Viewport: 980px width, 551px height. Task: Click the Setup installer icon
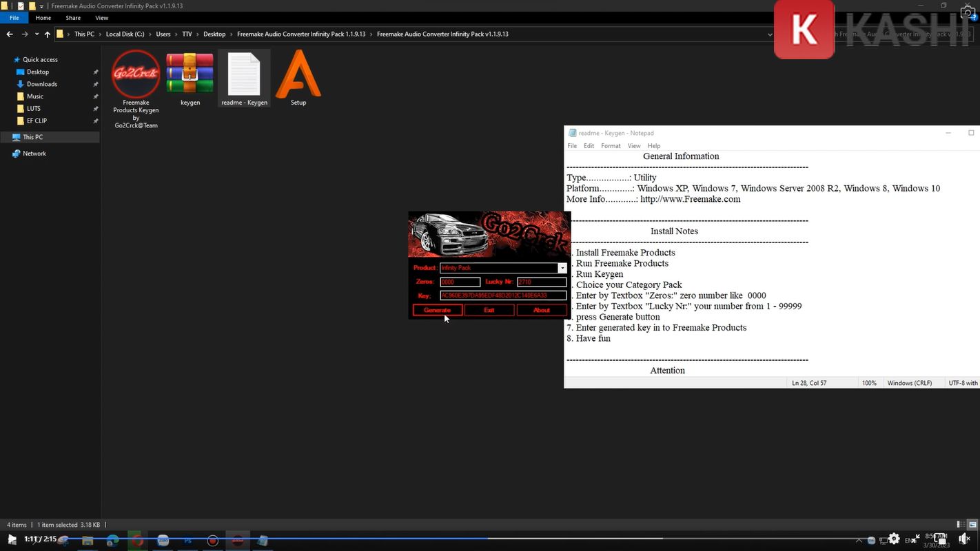click(x=298, y=75)
